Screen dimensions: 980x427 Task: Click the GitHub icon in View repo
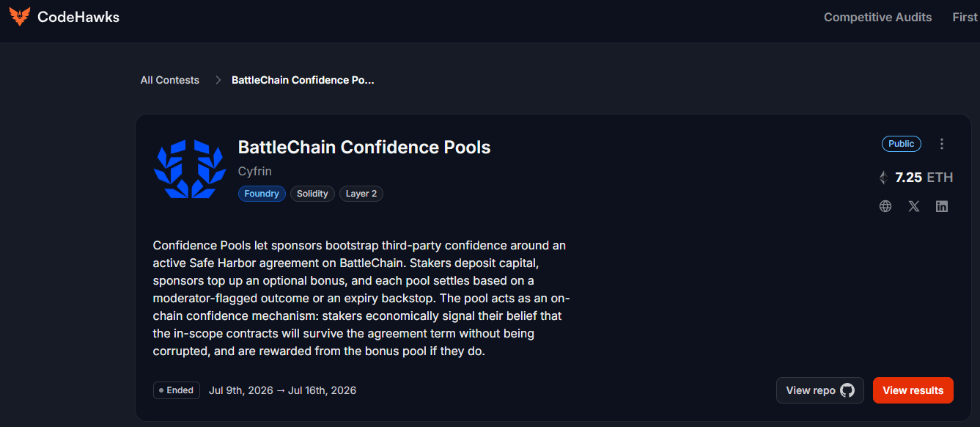[x=847, y=390]
